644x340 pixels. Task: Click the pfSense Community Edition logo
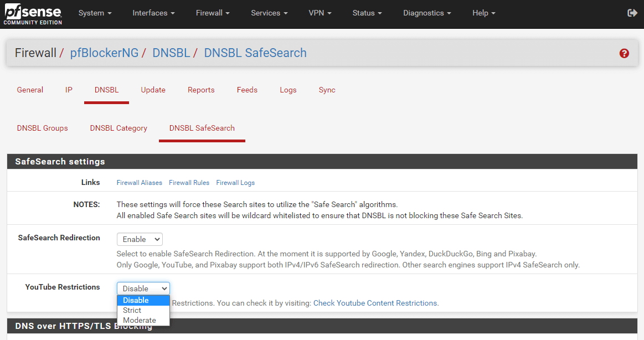33,14
